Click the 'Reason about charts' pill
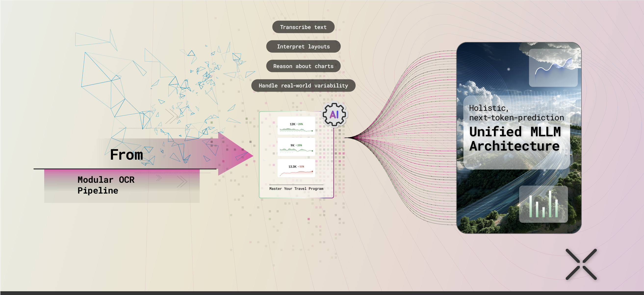The height and width of the screenshot is (295, 644). pyautogui.click(x=303, y=66)
